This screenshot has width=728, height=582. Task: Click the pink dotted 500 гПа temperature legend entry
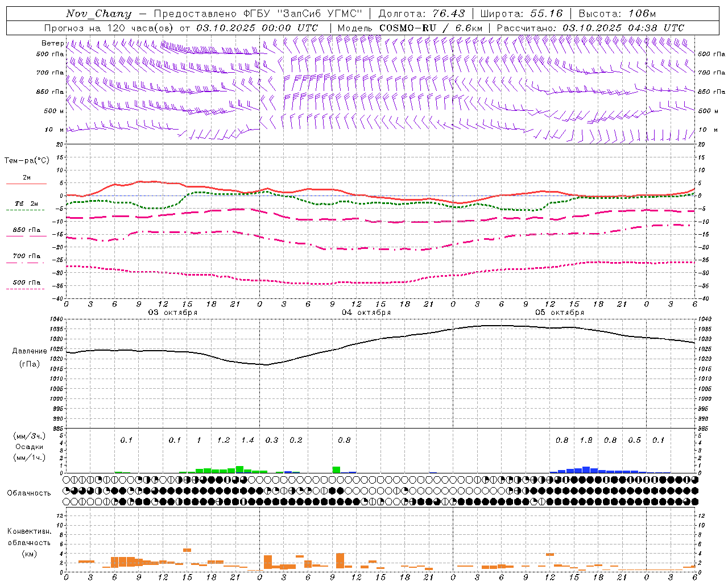(26, 285)
